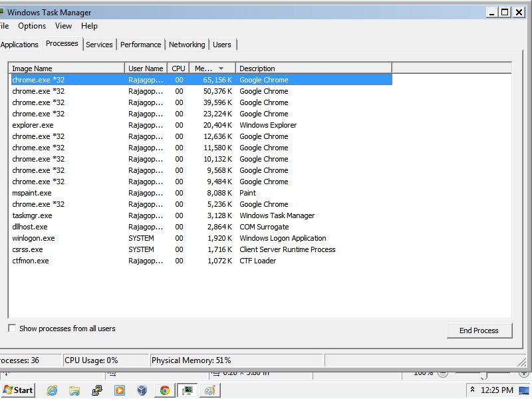The height and width of the screenshot is (399, 532).
Task: Select the chrome.exe row using 9,484 K
Action: [201, 182]
